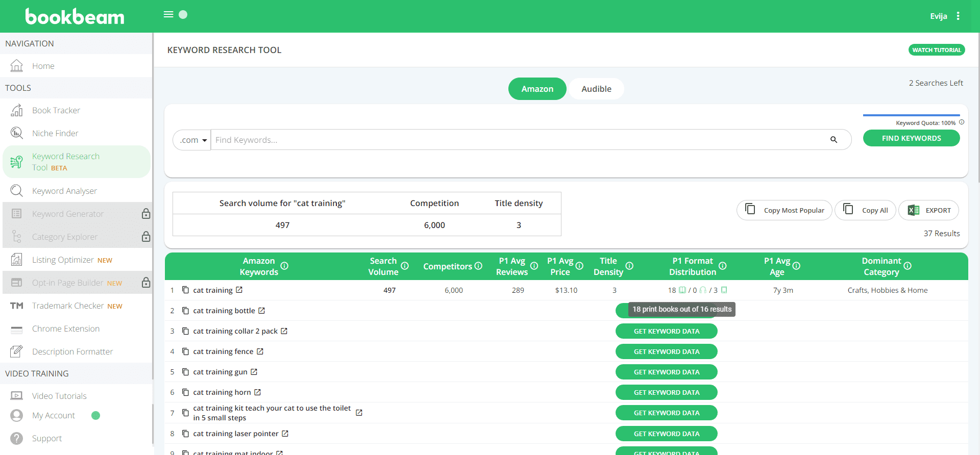
Task: Open Keyword Analyser in the sidebar
Action: tap(64, 191)
